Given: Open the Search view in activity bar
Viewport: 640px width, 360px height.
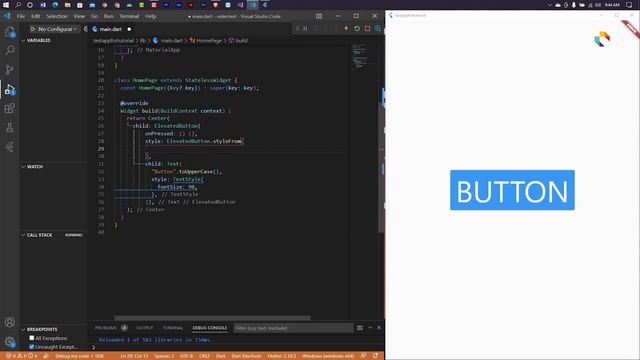Looking at the screenshot, I should pos(10,50).
